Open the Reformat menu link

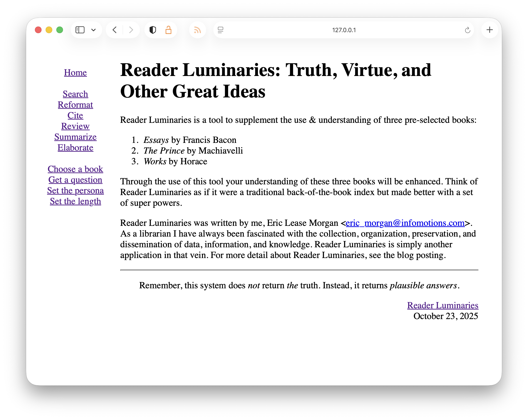[75, 105]
